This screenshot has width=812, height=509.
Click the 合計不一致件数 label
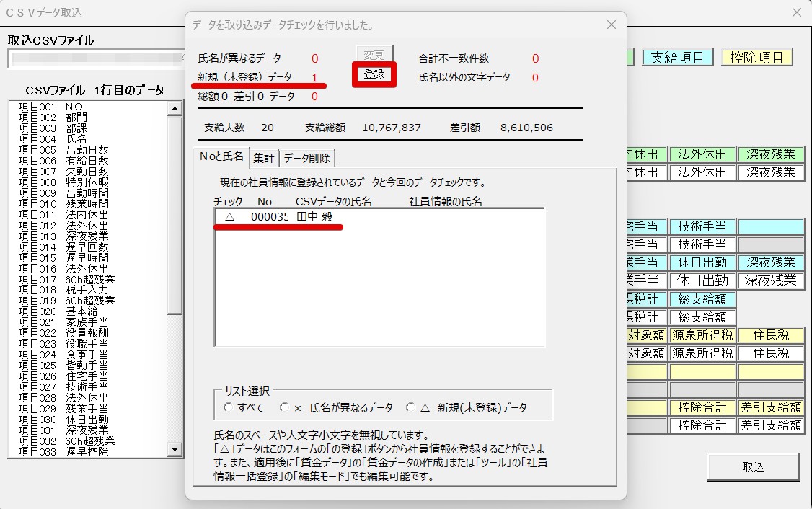pyautogui.click(x=454, y=58)
